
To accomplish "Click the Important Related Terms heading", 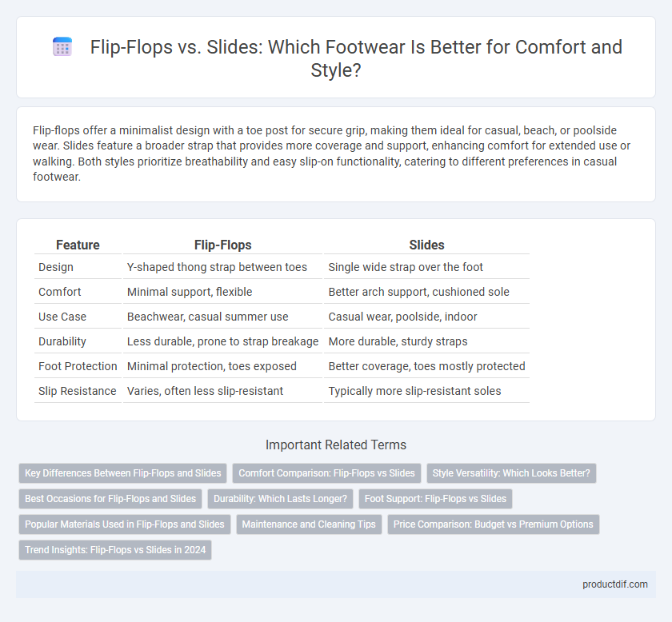I will click(x=336, y=445).
